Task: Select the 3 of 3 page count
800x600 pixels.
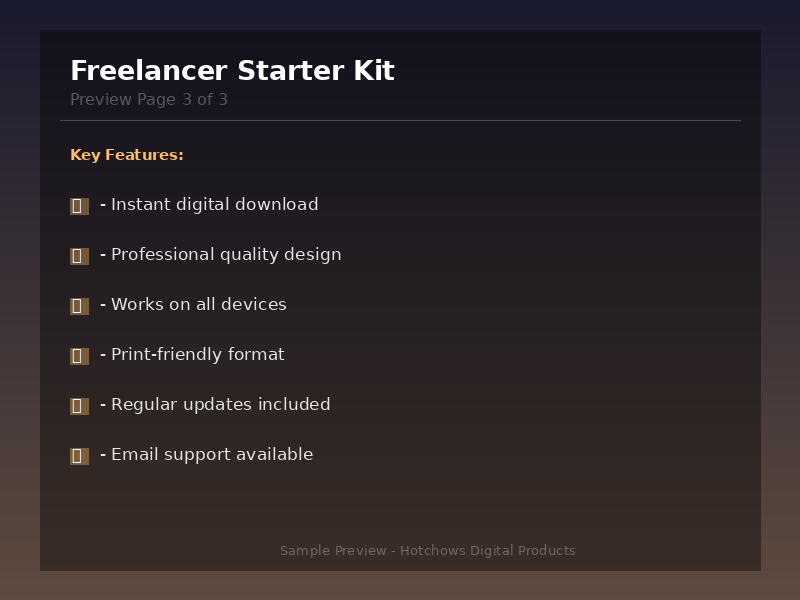Action: pos(205,100)
